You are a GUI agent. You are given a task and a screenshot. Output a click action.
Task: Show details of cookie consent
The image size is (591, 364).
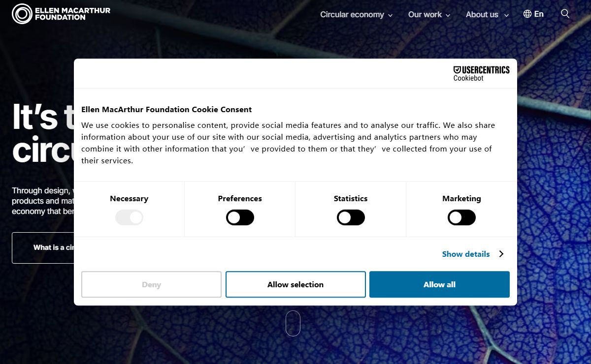[466, 254]
